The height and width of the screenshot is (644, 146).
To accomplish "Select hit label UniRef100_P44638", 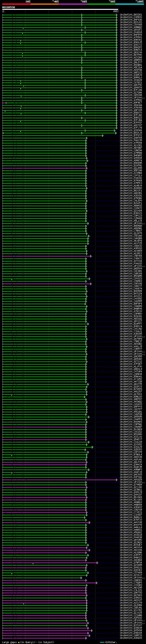I will [x=131, y=537].
